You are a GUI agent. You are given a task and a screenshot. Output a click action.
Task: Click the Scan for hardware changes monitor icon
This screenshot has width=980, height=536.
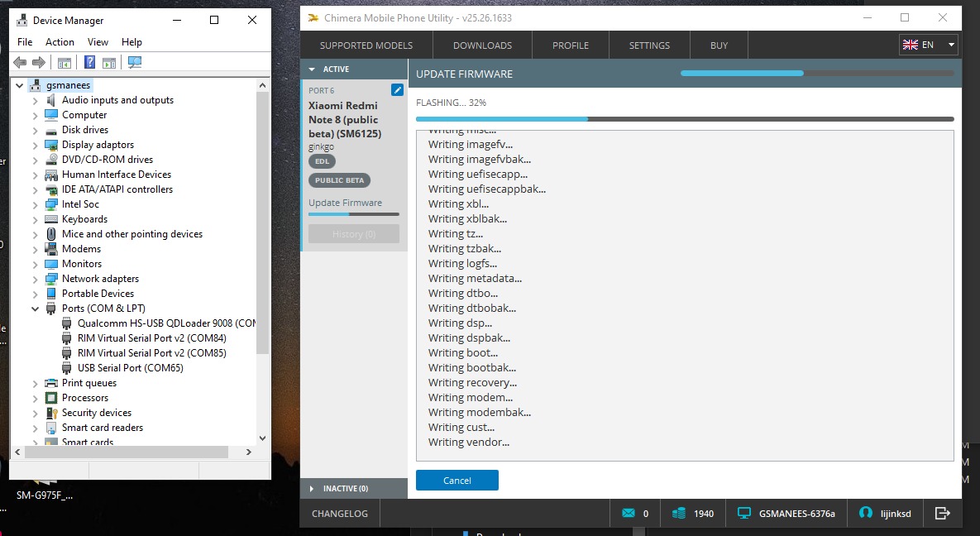134,62
